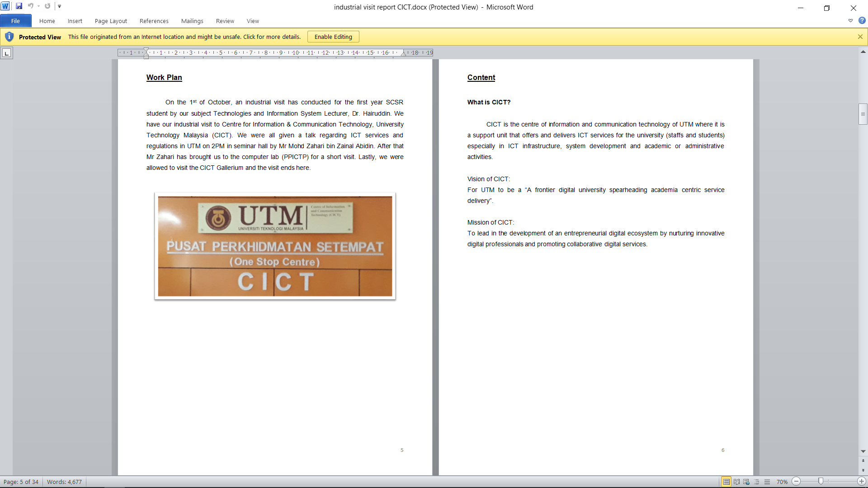Open the File tab
The height and width of the screenshot is (488, 868).
16,21
